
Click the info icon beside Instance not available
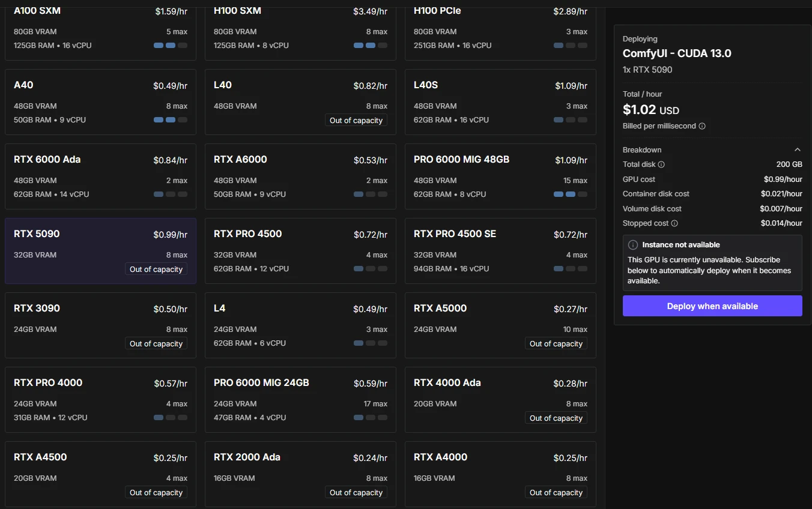(x=632, y=245)
